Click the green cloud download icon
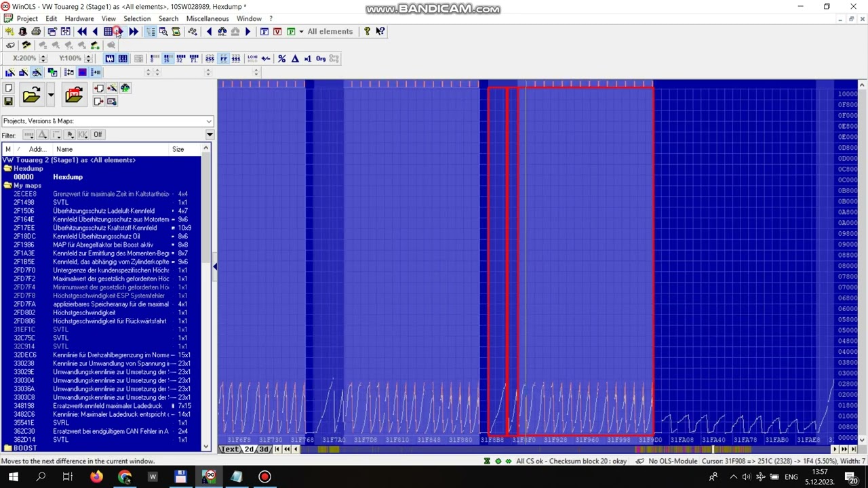Screen dimensions: 868x488 click(125, 88)
